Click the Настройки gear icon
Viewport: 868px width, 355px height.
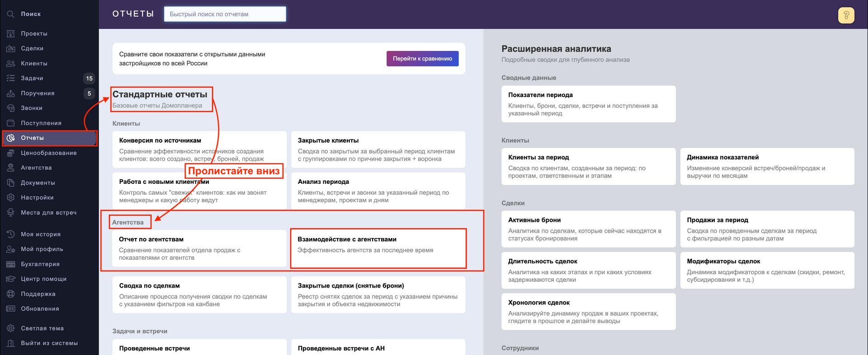click(x=11, y=197)
